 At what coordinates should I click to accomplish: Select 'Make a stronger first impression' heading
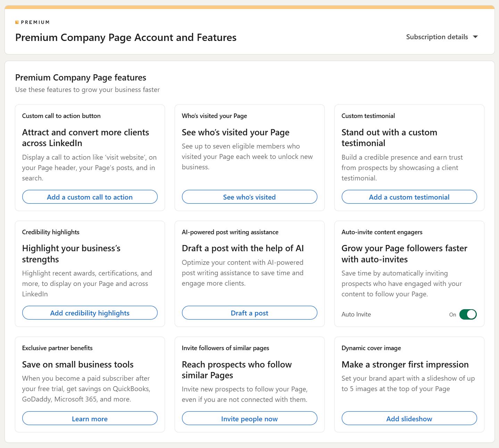point(405,365)
